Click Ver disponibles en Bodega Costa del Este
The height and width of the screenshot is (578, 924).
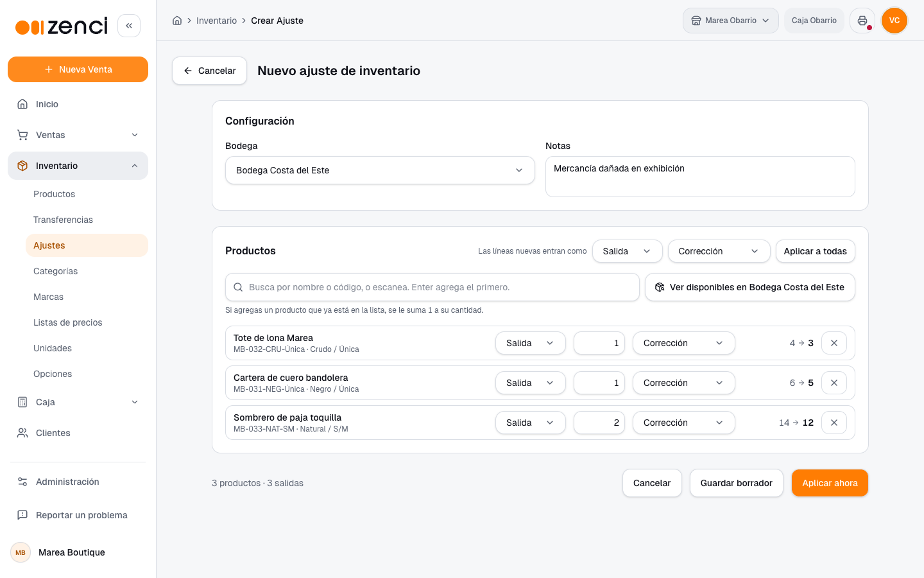pyautogui.click(x=750, y=287)
